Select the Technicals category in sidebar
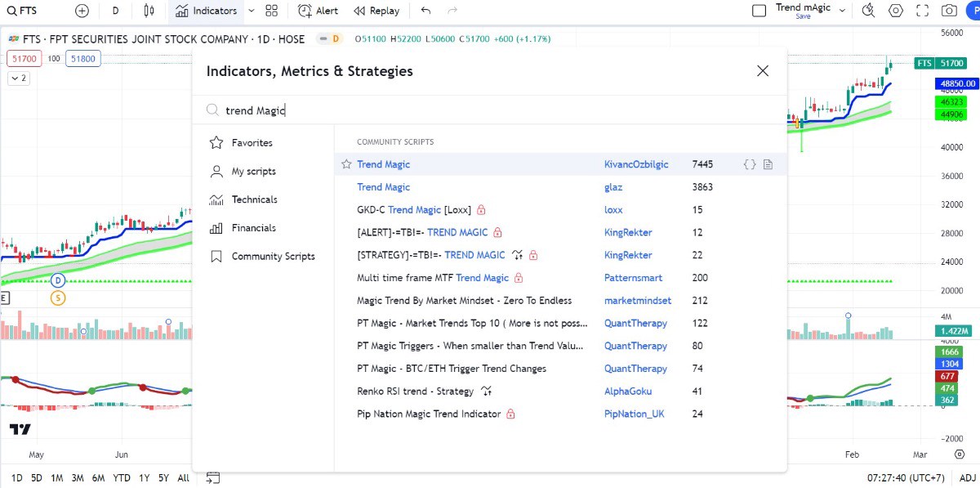 click(254, 199)
